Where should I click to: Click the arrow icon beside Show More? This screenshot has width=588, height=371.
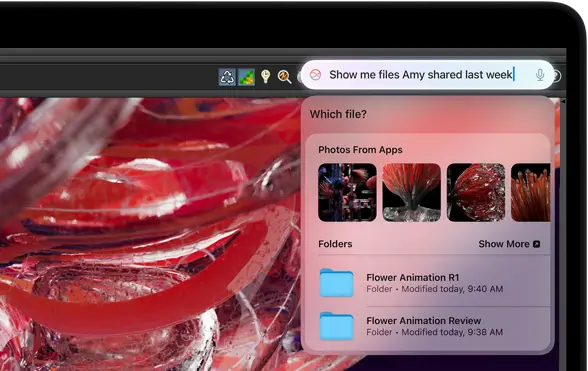(x=537, y=244)
